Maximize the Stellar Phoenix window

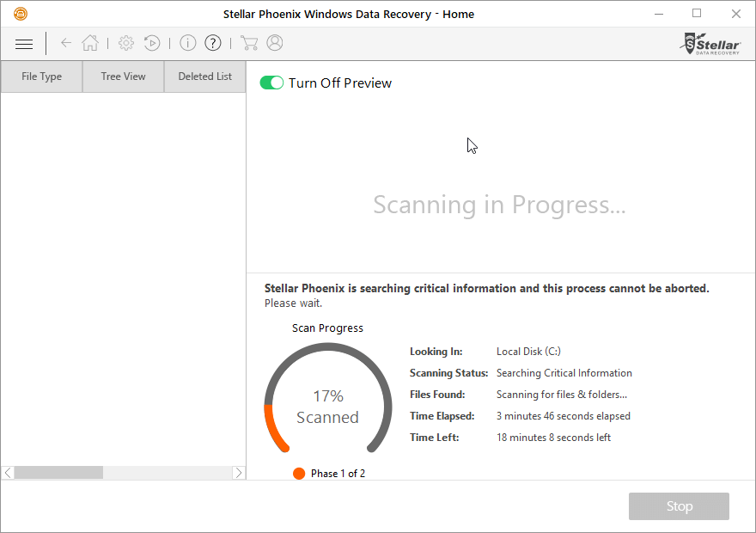(697, 14)
